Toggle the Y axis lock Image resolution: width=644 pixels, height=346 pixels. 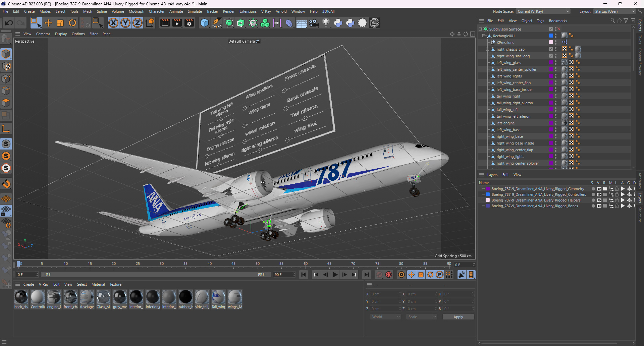(x=125, y=23)
